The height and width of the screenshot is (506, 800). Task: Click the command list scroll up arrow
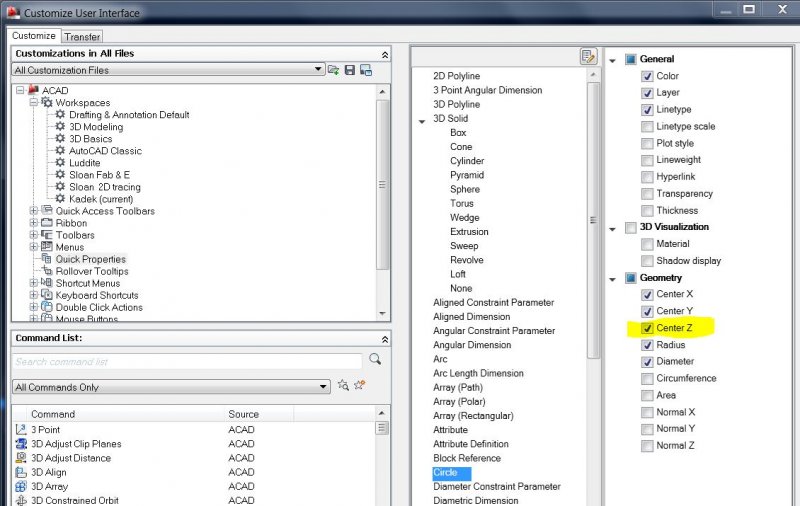(382, 412)
